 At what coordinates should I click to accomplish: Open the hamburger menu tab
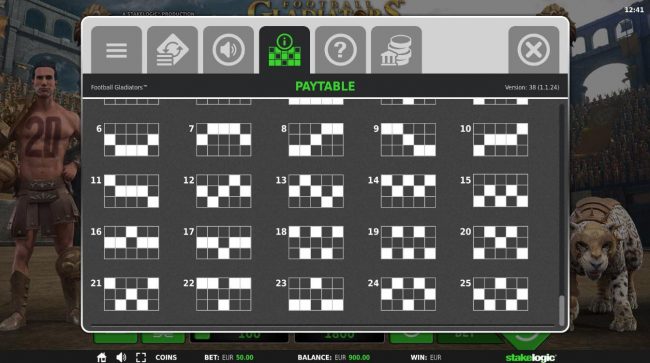[x=116, y=50]
